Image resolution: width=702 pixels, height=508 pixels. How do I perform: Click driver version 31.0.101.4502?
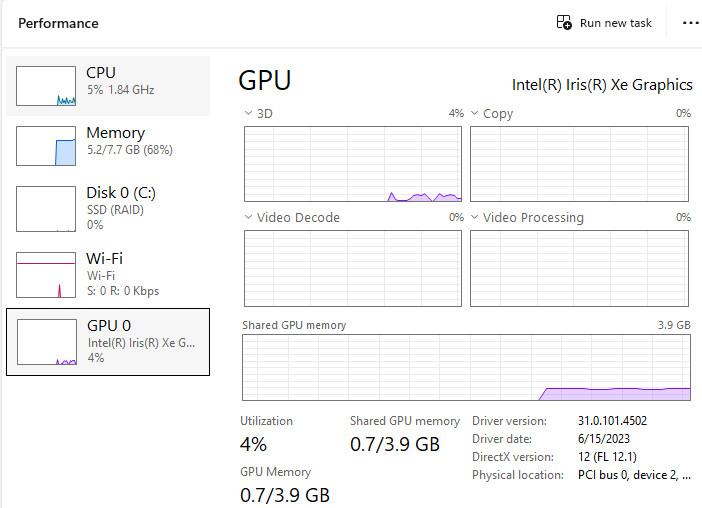(x=612, y=421)
